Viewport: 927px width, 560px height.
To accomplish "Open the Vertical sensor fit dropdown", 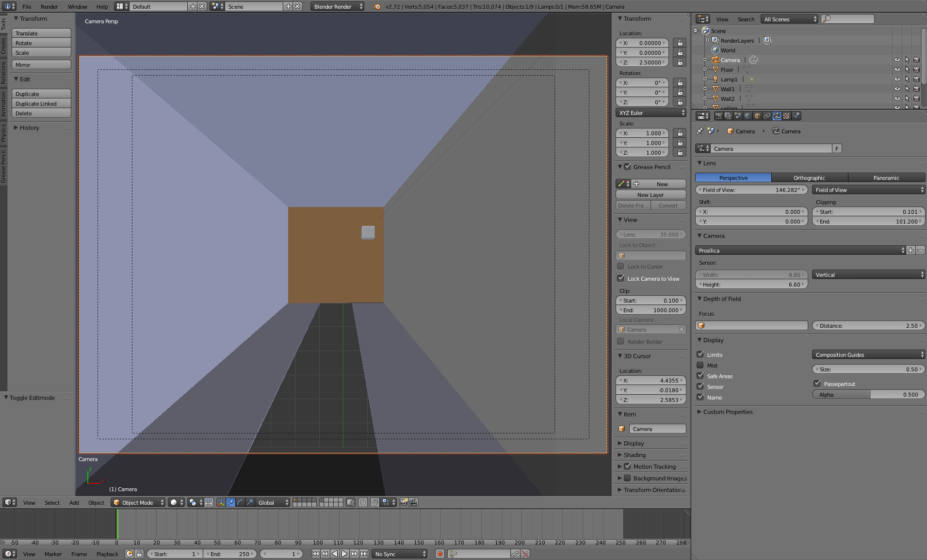I will (868, 274).
